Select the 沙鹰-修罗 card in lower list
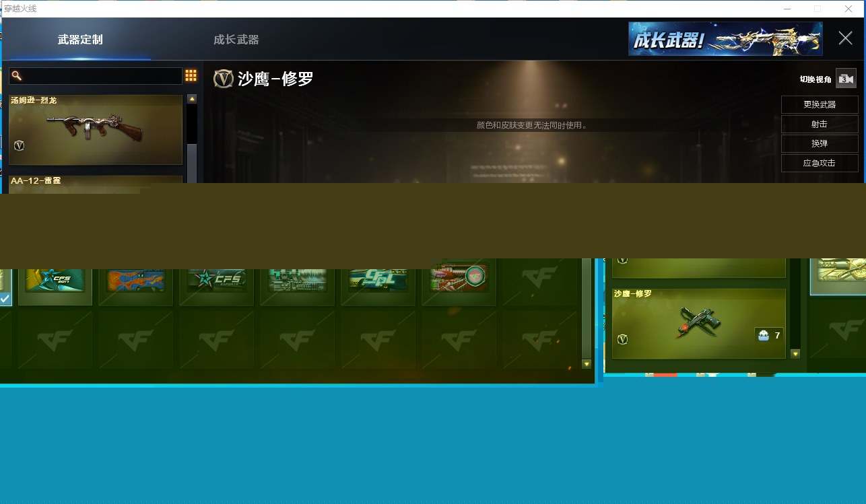The image size is (866, 504). [699, 324]
